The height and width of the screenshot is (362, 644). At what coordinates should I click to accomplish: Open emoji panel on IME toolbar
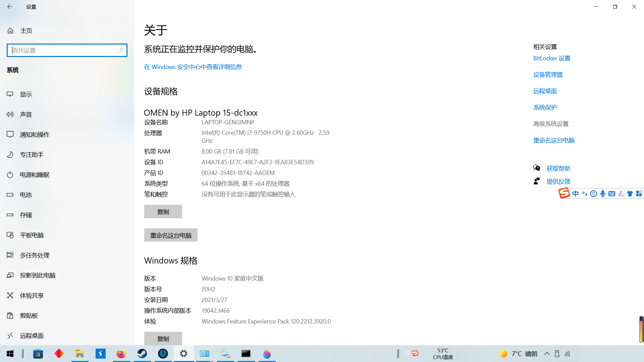pyautogui.click(x=593, y=194)
